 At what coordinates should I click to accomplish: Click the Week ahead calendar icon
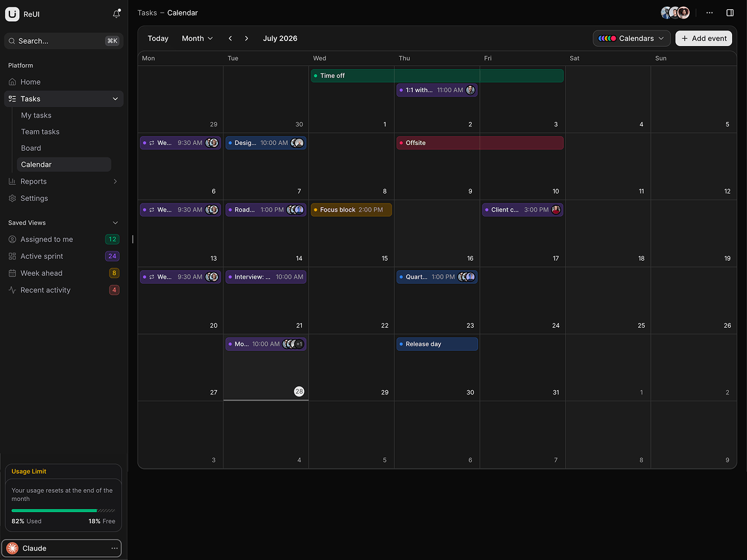tap(12, 273)
